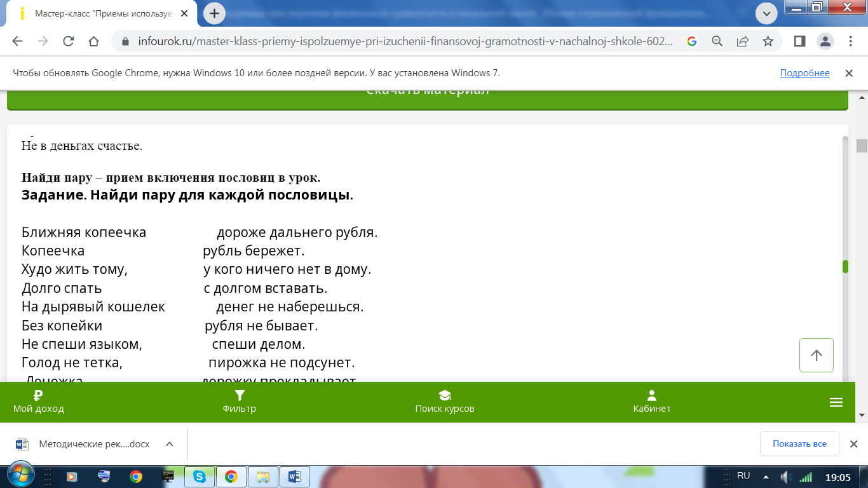Click the phrase На дырявый кошелек
868x488 pixels.
point(93,308)
